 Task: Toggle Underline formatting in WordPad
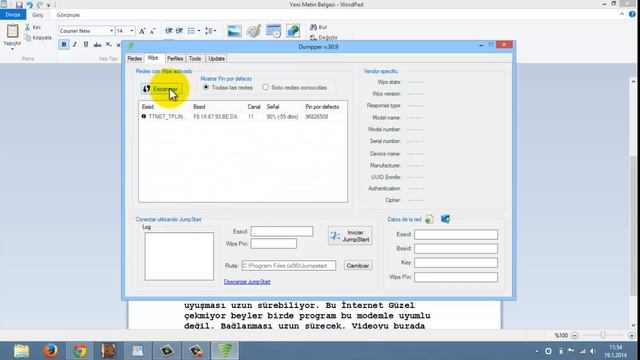(86, 44)
